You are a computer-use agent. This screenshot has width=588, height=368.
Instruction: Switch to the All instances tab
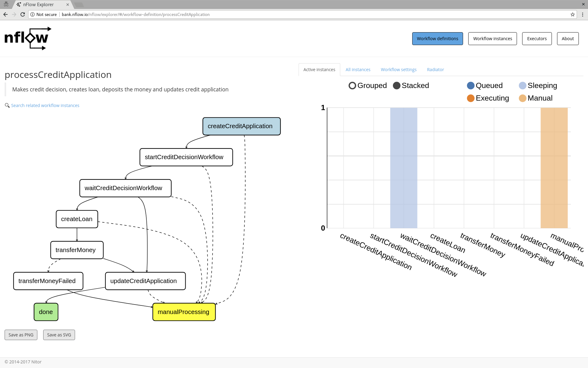(358, 70)
